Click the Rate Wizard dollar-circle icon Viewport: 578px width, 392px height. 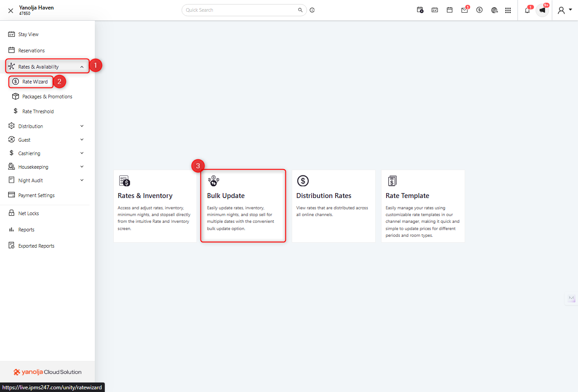(16, 82)
